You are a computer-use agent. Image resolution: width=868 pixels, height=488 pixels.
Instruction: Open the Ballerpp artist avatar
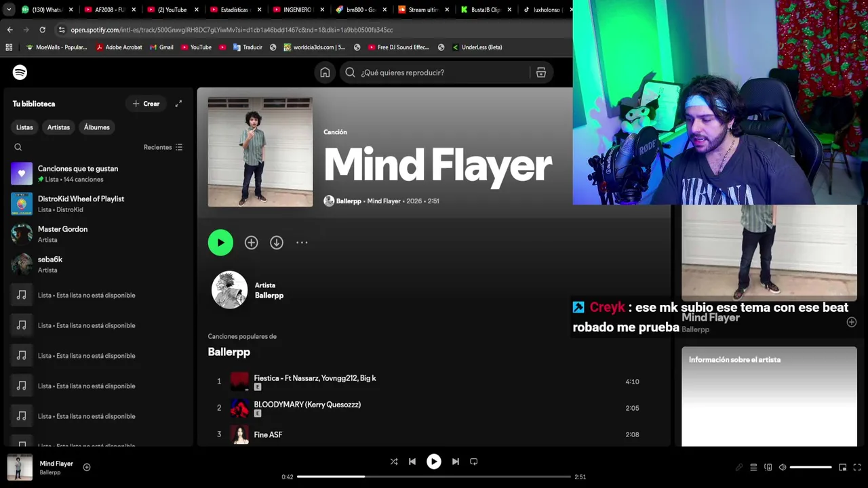pyautogui.click(x=229, y=290)
